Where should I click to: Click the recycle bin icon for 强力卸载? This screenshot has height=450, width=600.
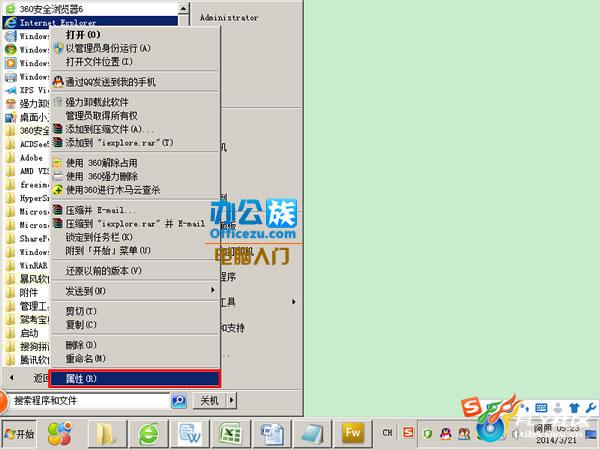58,102
